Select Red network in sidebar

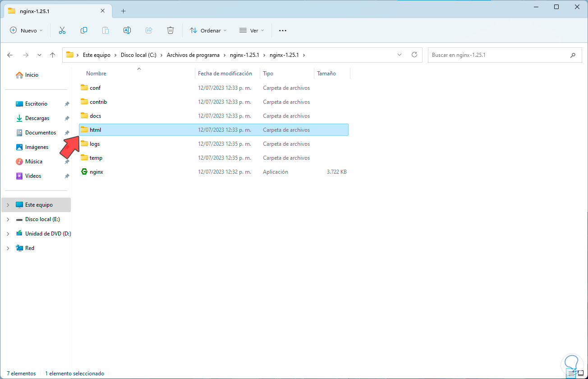pyautogui.click(x=29, y=248)
